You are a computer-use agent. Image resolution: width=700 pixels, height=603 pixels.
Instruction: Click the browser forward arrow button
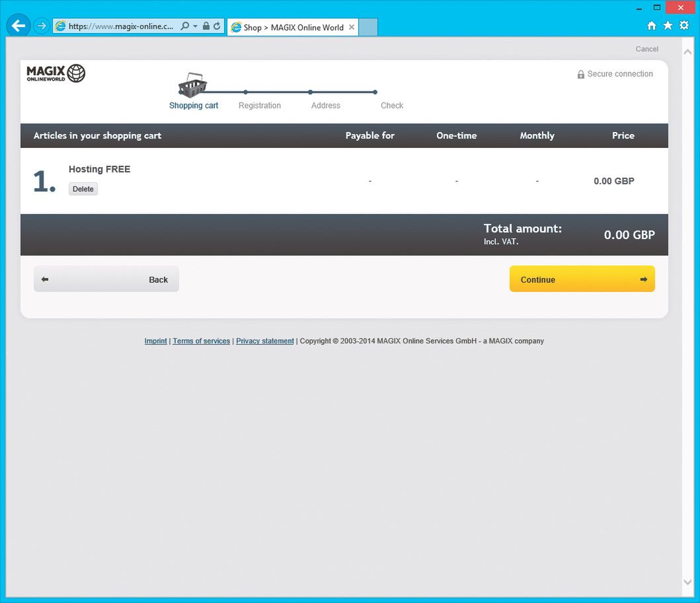pos(41,26)
